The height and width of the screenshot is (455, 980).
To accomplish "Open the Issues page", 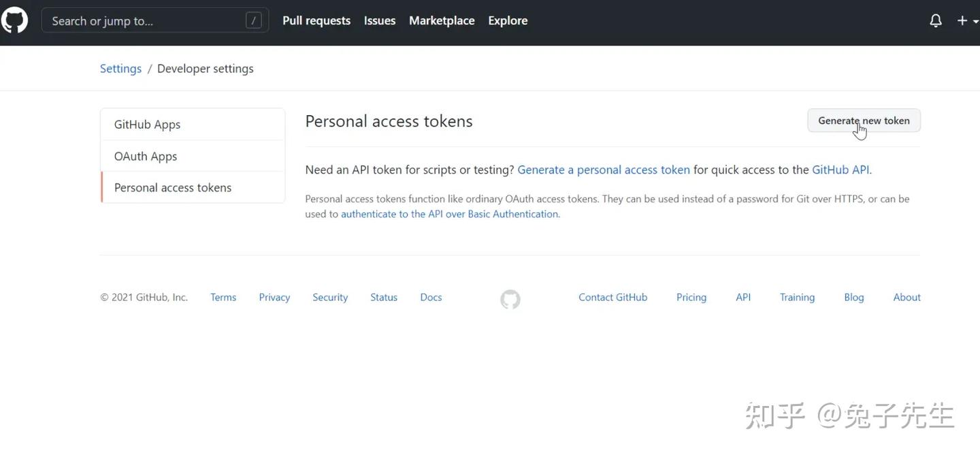I will click(379, 20).
